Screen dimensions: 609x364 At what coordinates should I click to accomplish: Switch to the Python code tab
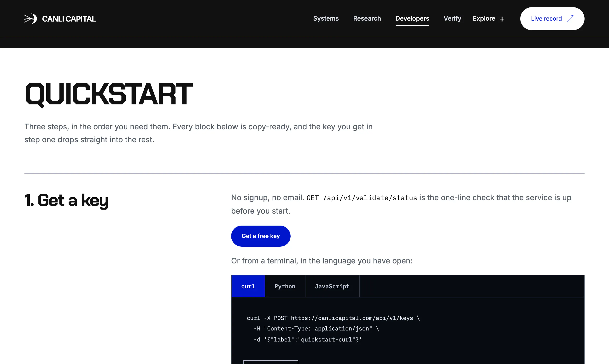[285, 286]
